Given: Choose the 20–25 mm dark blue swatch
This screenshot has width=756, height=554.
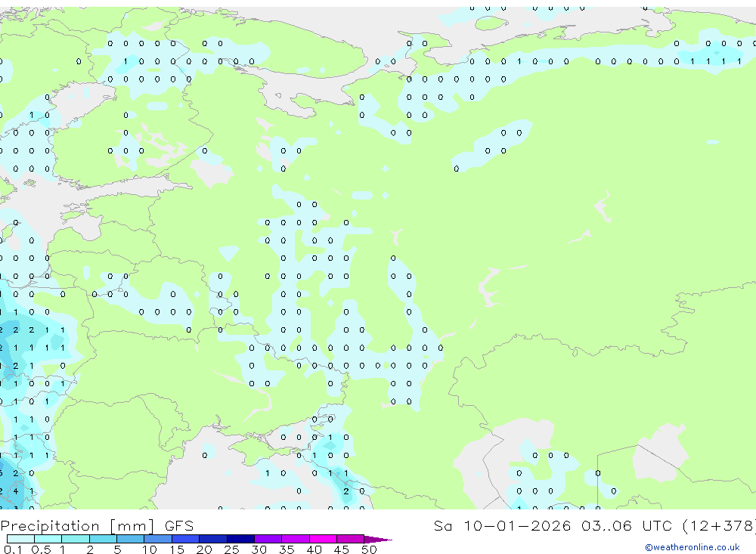Looking at the screenshot, I should point(213,539).
